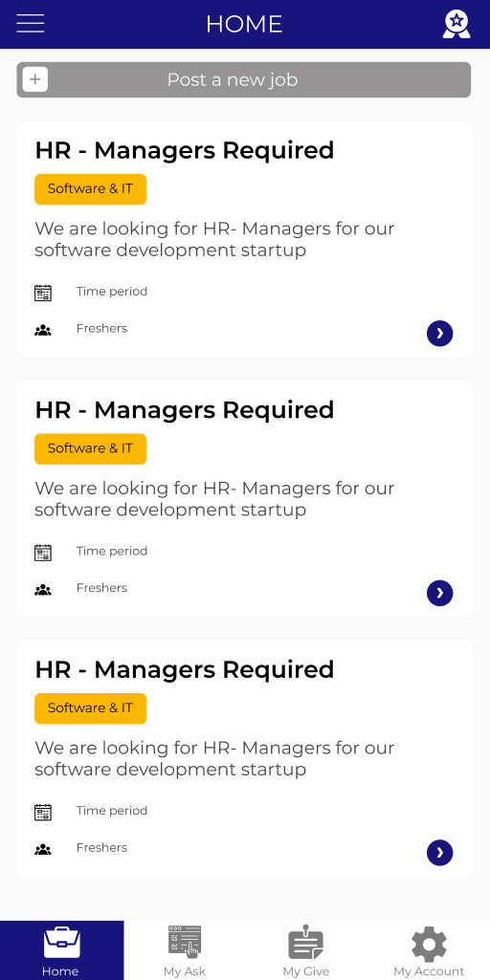Open the My Account tab
The height and width of the screenshot is (980, 490).
tap(429, 950)
